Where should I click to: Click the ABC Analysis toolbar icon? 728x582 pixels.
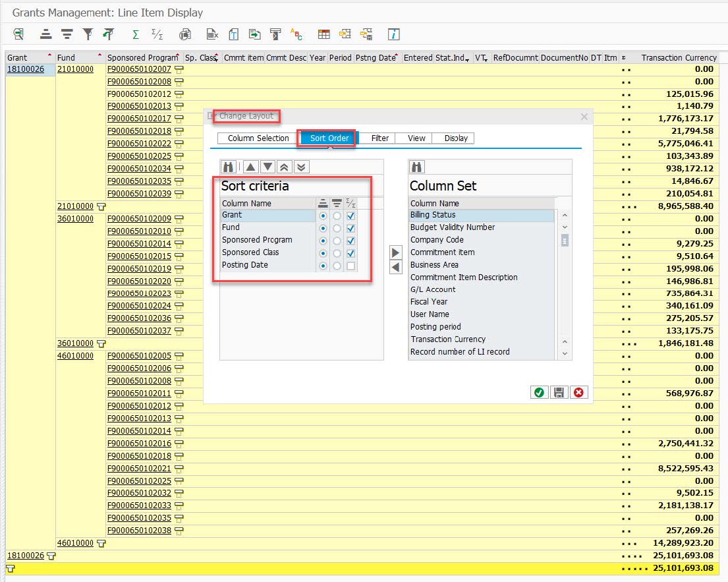coord(296,34)
